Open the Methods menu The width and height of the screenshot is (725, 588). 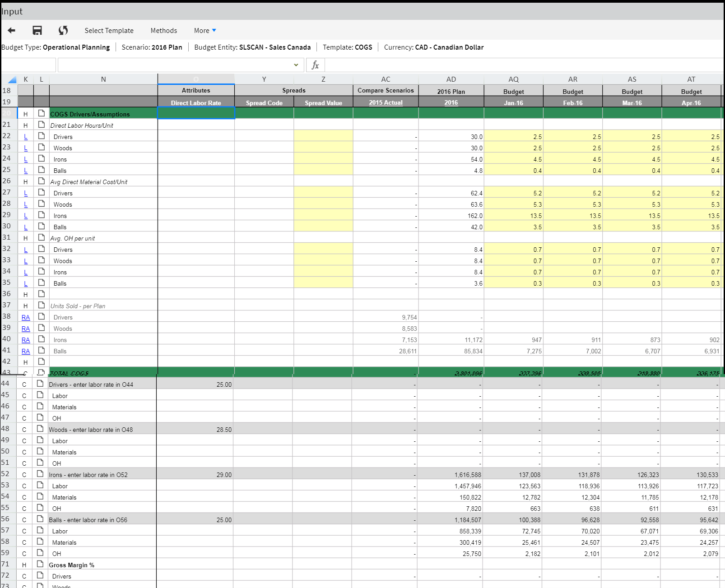coord(164,31)
